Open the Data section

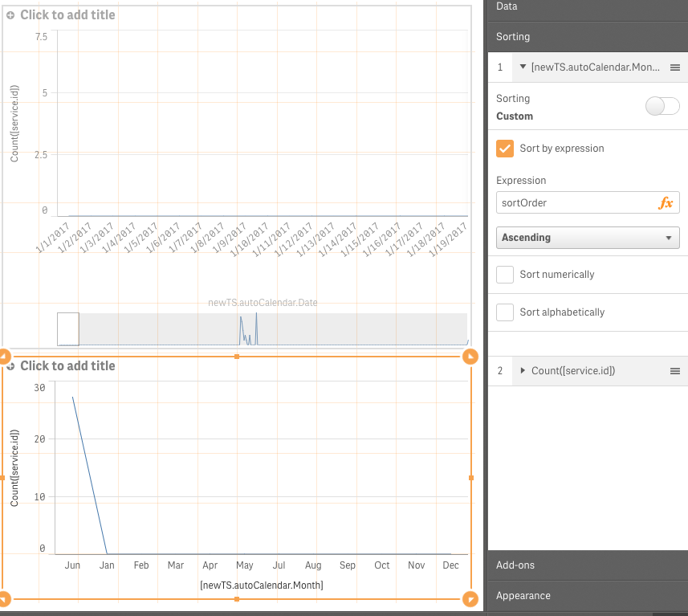[588, 6]
